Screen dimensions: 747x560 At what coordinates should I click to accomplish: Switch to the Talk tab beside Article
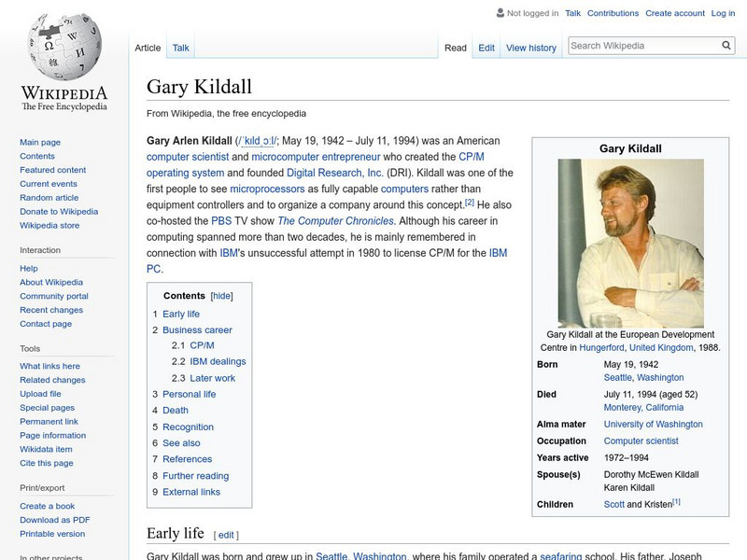pyautogui.click(x=180, y=48)
